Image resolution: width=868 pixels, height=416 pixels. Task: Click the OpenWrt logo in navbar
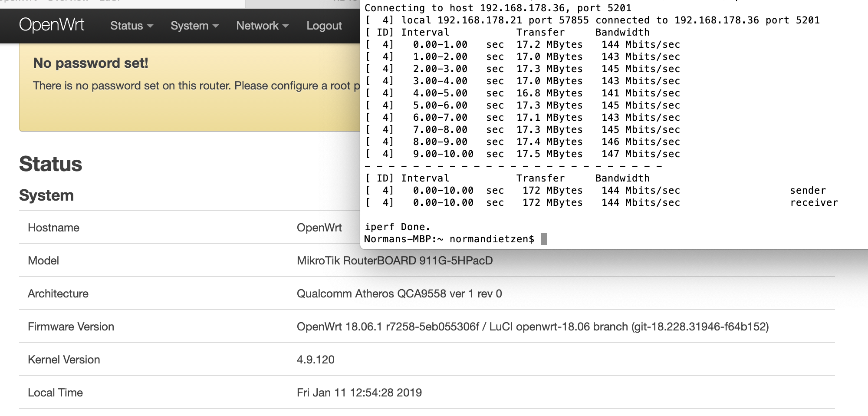click(52, 25)
